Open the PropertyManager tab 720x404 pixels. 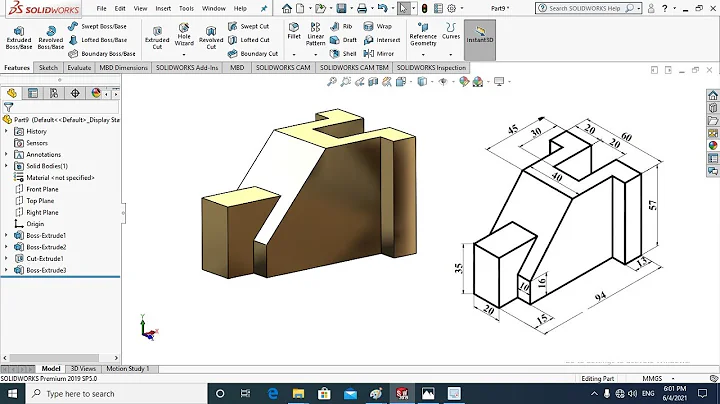33,93
